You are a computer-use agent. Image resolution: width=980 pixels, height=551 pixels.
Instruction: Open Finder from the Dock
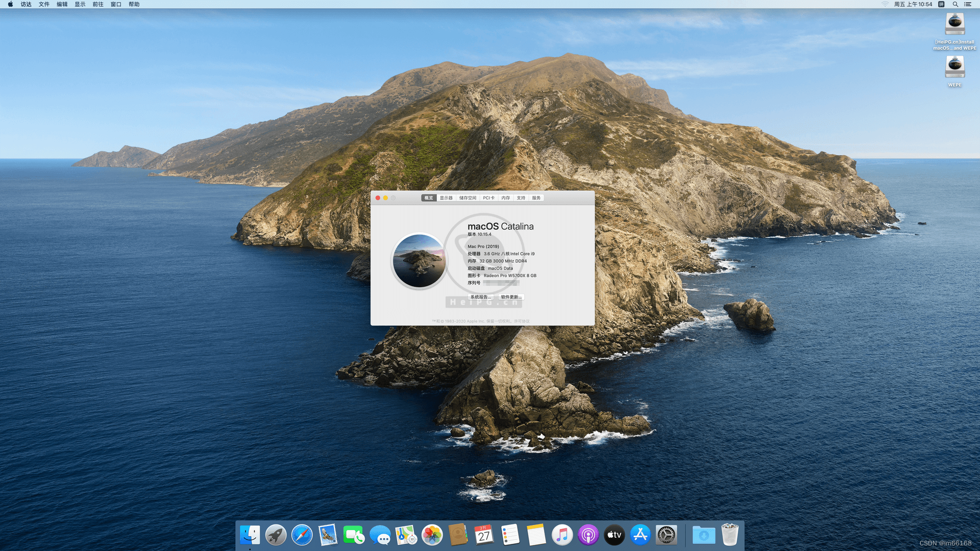(250, 535)
